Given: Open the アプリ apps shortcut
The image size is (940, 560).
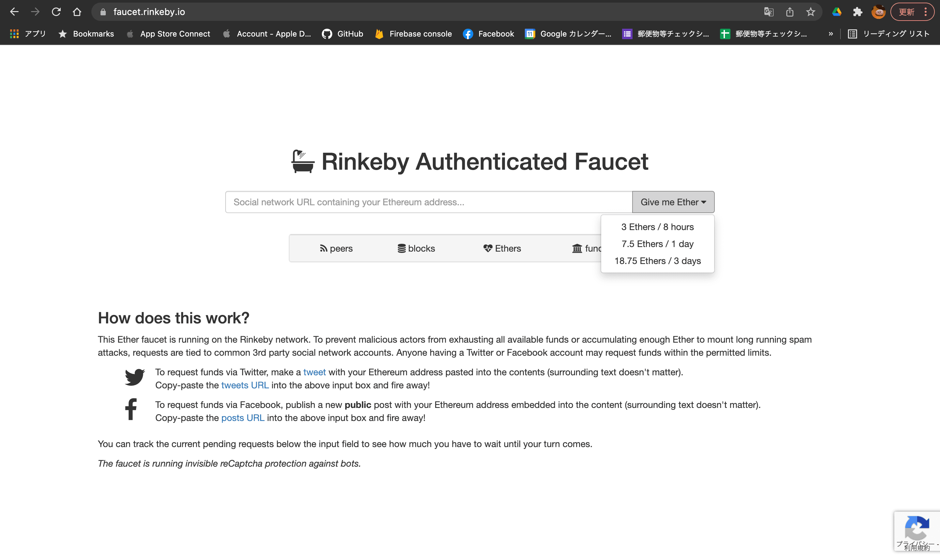Looking at the screenshot, I should pos(28,34).
